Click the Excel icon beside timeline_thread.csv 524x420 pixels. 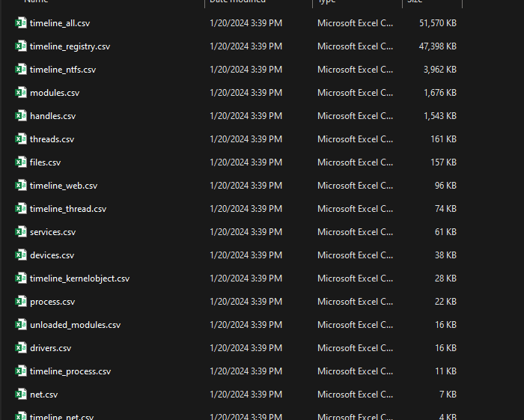tap(21, 209)
